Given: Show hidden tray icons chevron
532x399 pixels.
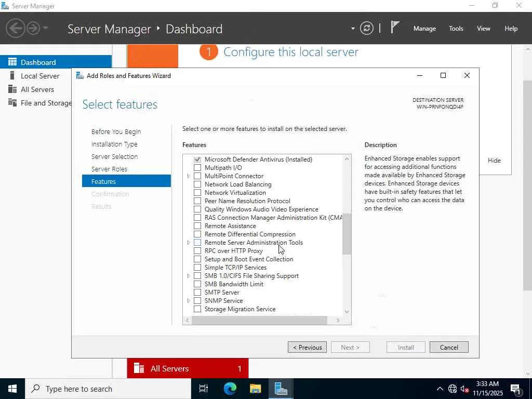Looking at the screenshot, I should pyautogui.click(x=440, y=389).
